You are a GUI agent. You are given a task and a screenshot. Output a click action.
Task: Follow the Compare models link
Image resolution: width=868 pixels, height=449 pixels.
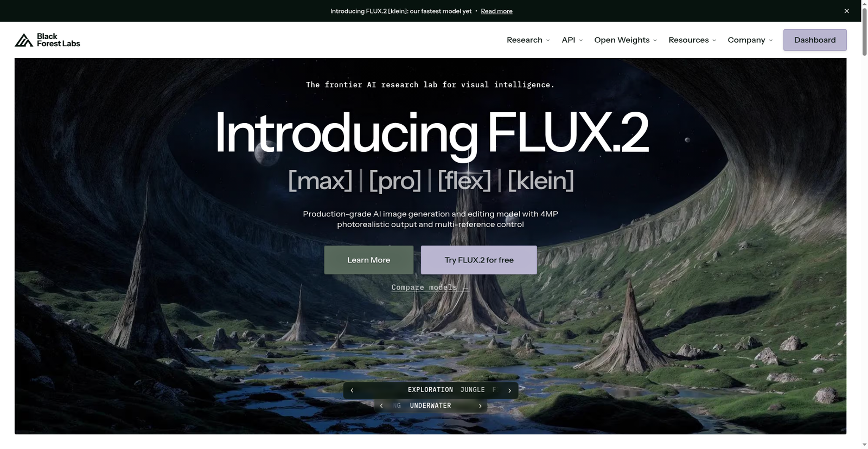pyautogui.click(x=430, y=287)
